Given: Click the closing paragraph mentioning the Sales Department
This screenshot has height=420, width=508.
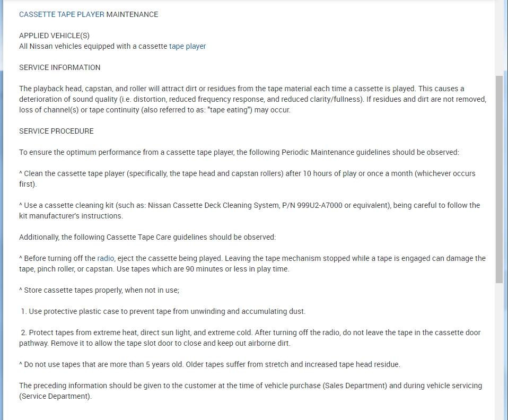Looking at the screenshot, I should [x=249, y=386].
